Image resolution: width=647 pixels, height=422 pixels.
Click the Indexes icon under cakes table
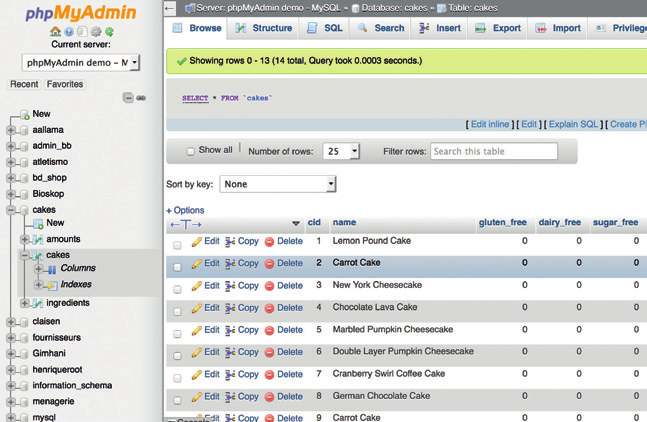click(x=52, y=285)
